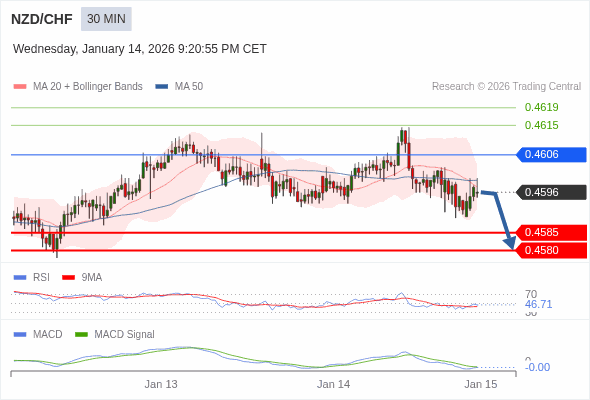Click the blue RSI legend swatch
Viewport: 590px width, 400px height.
[x=20, y=278]
